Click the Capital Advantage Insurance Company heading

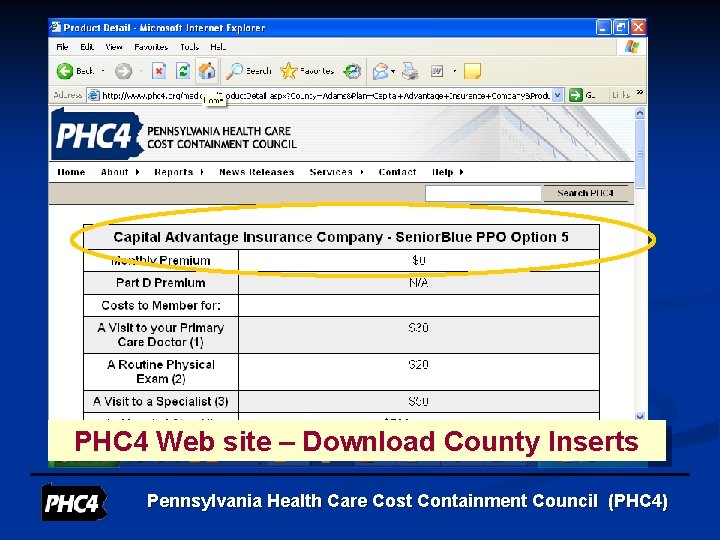pos(341,237)
